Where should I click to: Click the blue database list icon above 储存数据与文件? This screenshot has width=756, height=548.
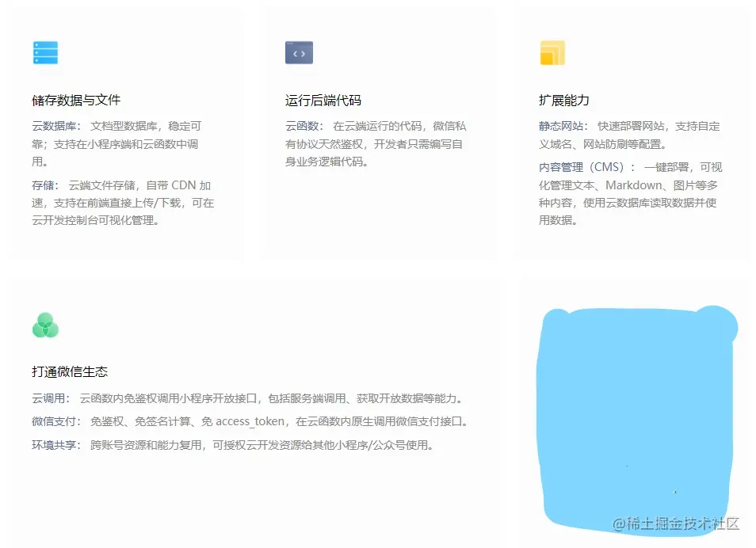(x=44, y=51)
